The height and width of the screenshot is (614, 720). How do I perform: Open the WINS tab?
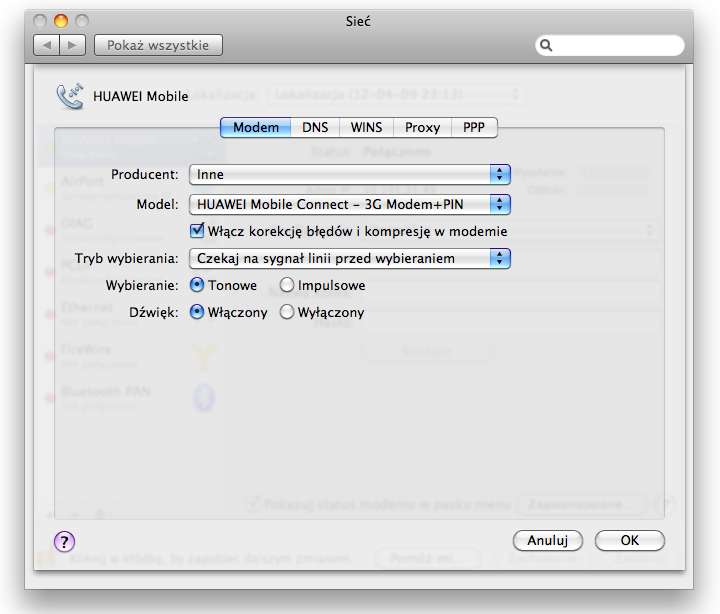(366, 127)
